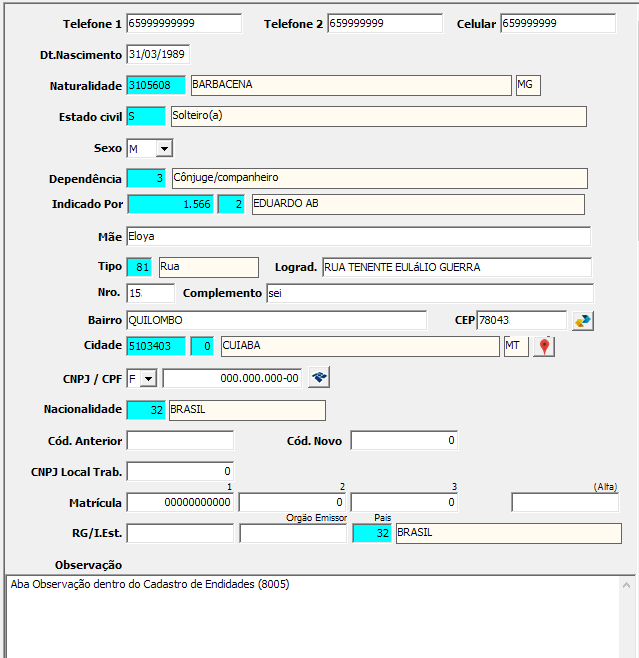Screen dimensions: 639x658
Task: Focus the Bairro field QUILOMBO
Action: [276, 320]
